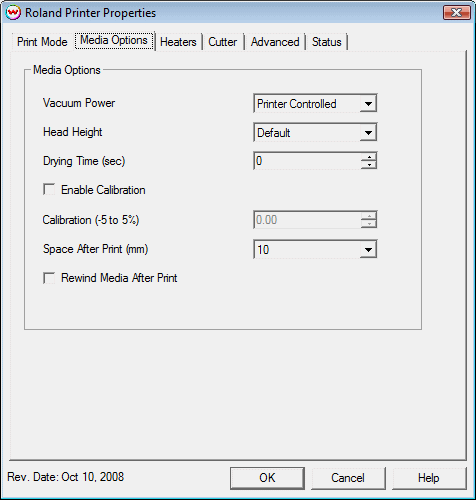Switch to the Print Mode tab

pyautogui.click(x=42, y=42)
